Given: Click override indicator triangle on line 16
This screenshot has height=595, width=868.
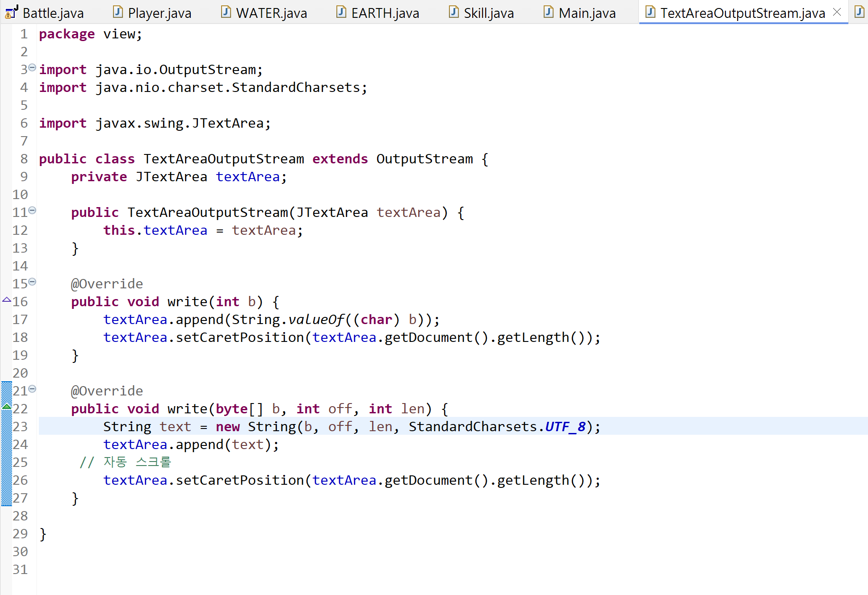Looking at the screenshot, I should pyautogui.click(x=7, y=300).
